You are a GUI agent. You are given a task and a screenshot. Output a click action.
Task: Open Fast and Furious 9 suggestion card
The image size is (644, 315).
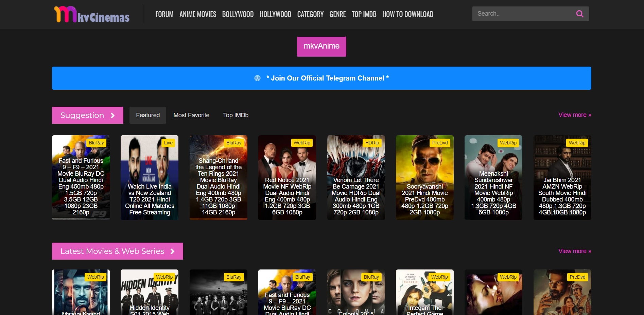click(81, 178)
